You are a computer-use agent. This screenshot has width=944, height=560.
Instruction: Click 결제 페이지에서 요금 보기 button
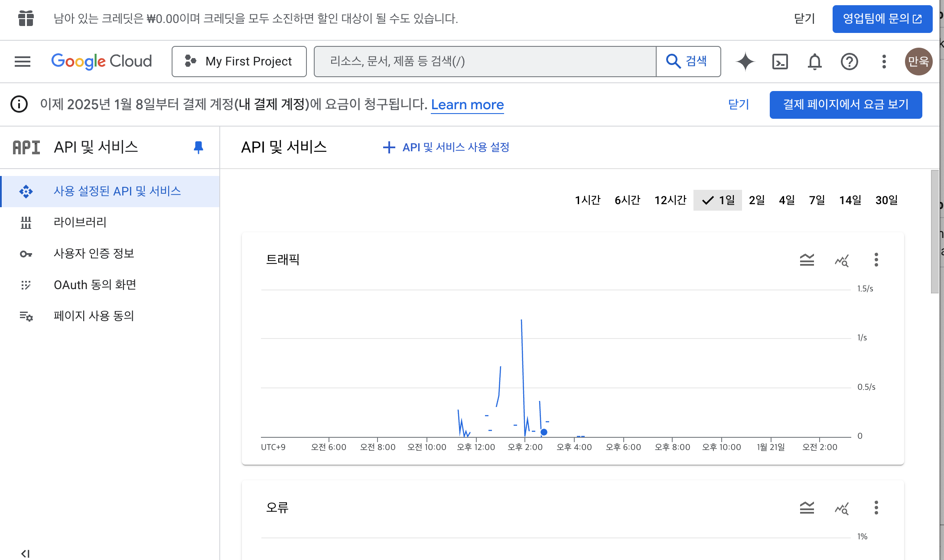click(846, 104)
